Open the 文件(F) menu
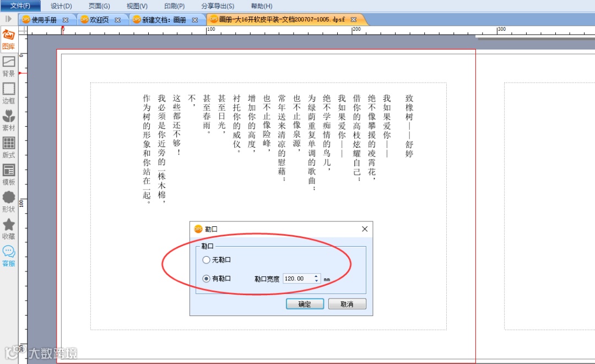 [x=20, y=6]
